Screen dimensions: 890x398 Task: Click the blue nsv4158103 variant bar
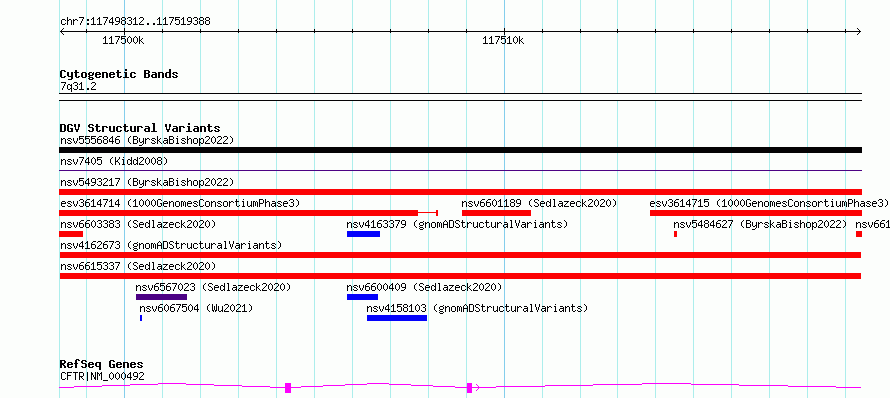tap(397, 318)
